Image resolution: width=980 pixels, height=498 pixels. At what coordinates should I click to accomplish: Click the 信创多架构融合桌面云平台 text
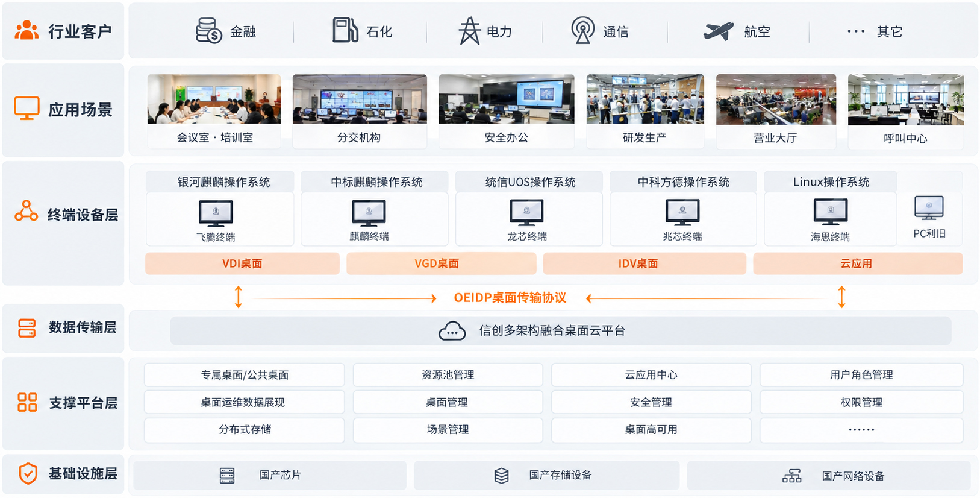tap(552, 330)
